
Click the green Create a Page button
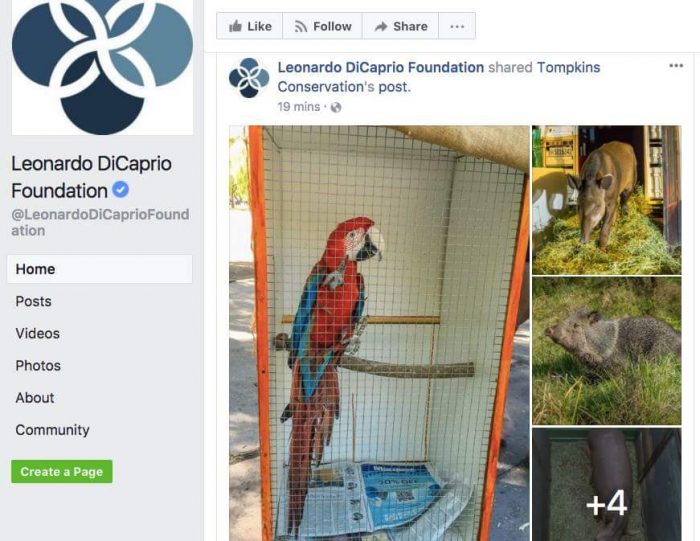point(62,471)
